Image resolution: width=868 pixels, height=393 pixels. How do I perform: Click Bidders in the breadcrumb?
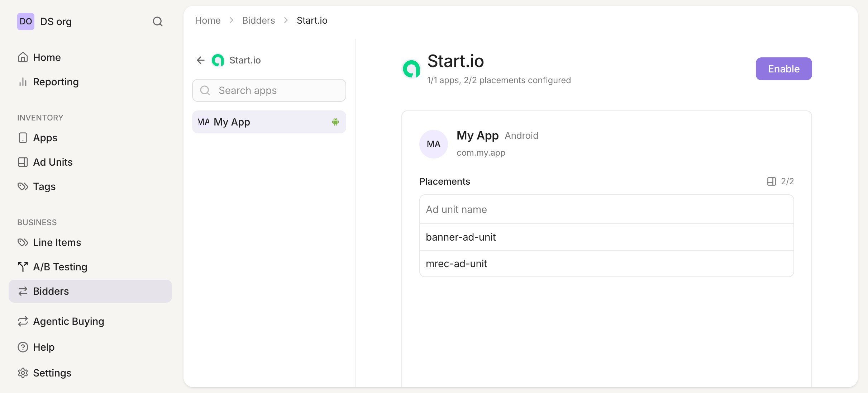pyautogui.click(x=259, y=20)
